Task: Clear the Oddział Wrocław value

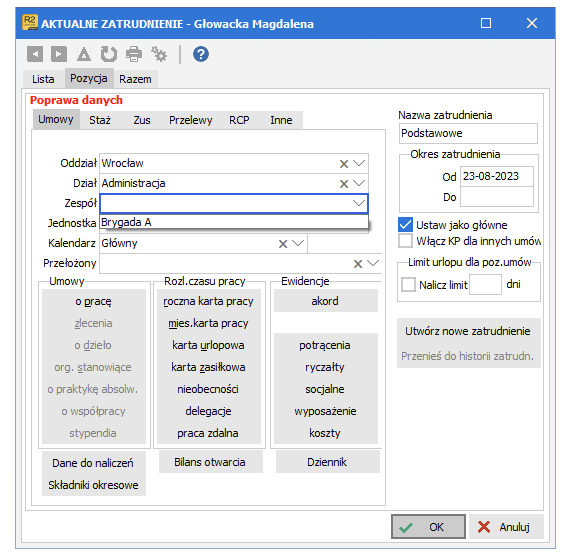Action: pos(343,164)
